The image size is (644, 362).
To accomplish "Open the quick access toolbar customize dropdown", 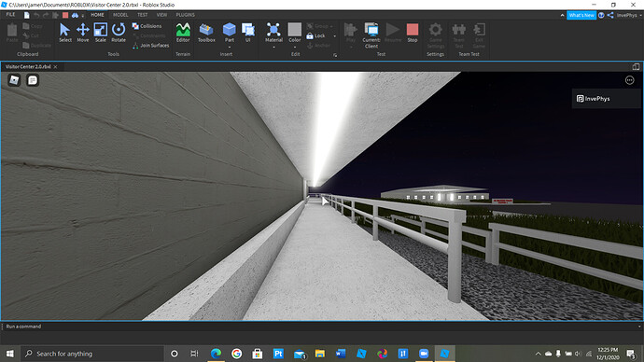I will coord(82,16).
